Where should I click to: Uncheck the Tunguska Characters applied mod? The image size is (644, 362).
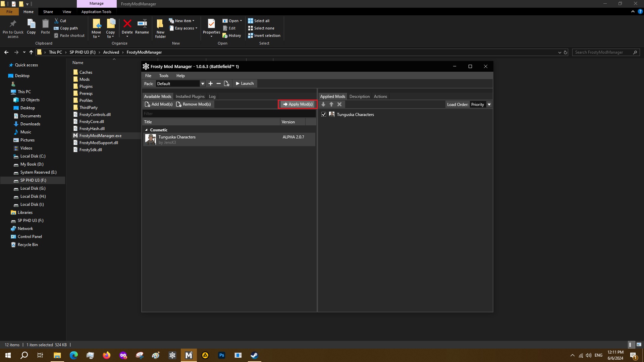coord(324,114)
